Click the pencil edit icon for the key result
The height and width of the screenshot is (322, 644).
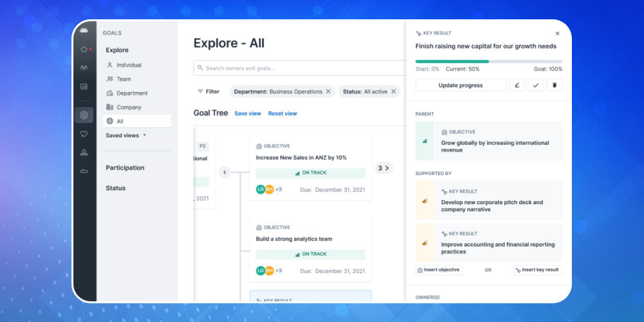tap(516, 85)
